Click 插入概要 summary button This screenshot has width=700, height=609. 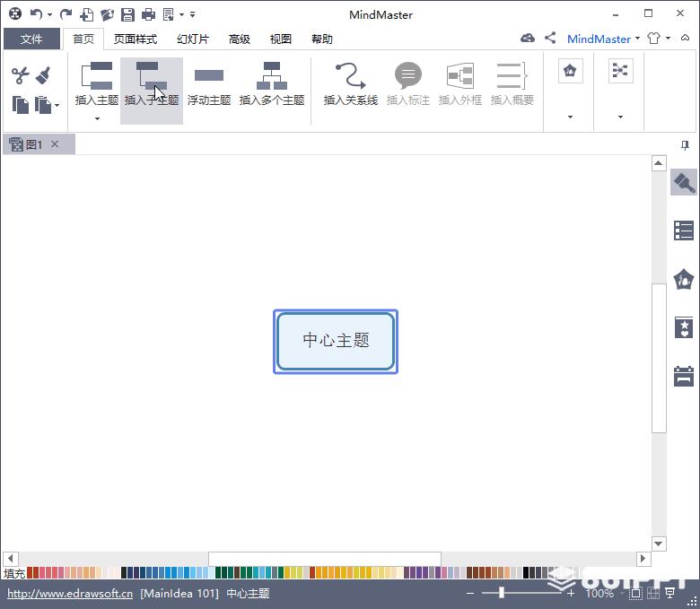[512, 84]
